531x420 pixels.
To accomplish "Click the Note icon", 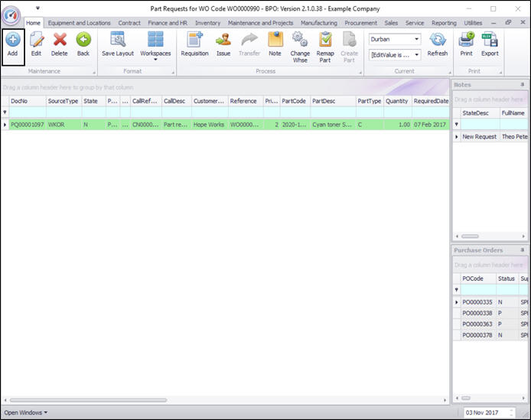I will [275, 39].
